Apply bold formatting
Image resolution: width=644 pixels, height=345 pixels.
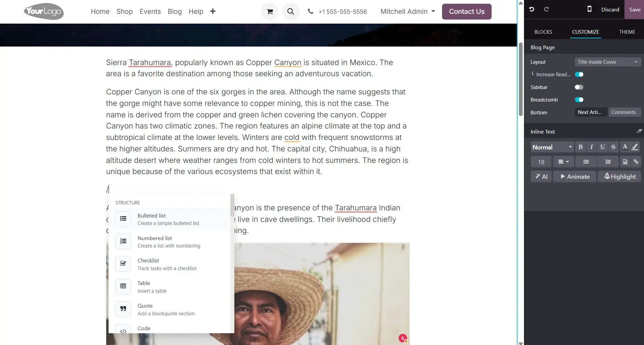(x=581, y=147)
